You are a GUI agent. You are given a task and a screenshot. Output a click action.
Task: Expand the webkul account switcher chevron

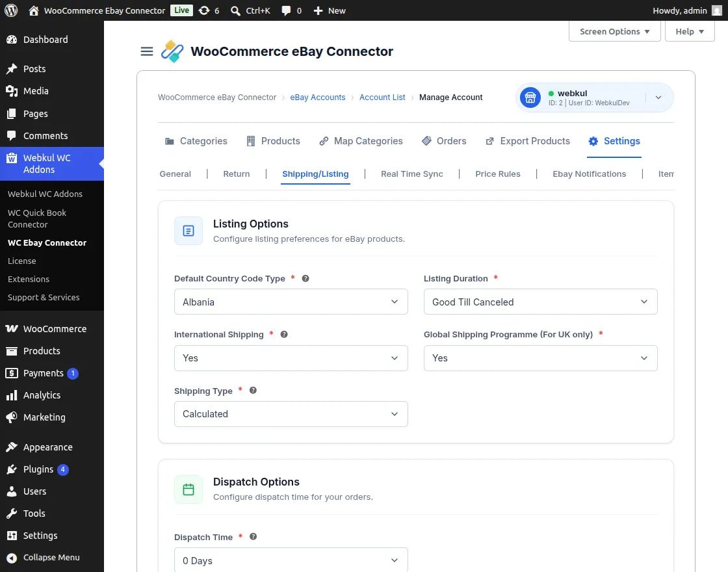(658, 97)
